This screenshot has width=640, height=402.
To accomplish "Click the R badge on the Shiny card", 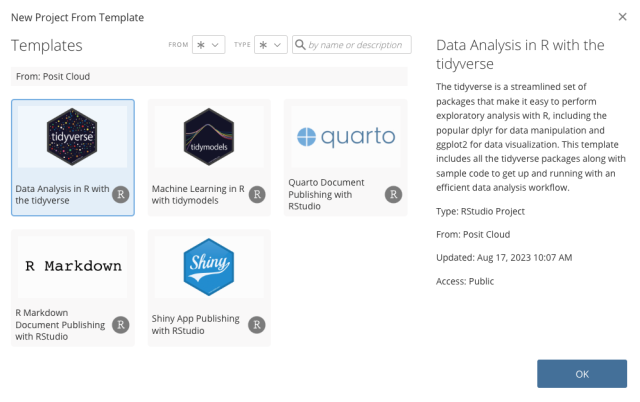I will pyautogui.click(x=257, y=325).
